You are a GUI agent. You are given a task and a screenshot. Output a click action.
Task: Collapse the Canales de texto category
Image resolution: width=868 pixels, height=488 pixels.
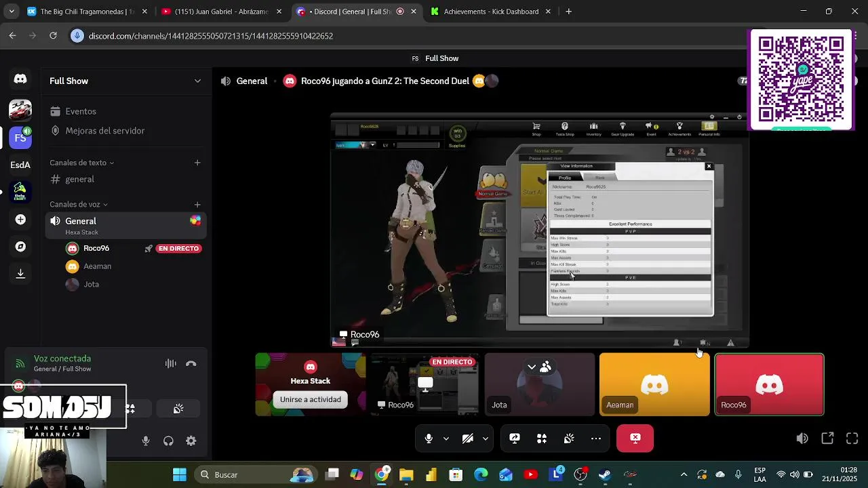(x=81, y=163)
